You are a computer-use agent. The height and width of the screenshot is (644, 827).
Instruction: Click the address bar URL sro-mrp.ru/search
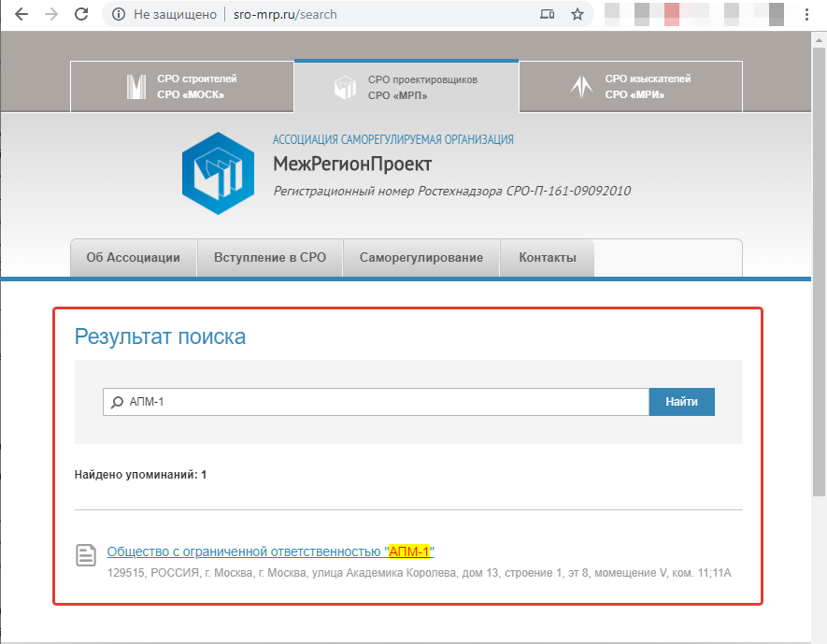tap(285, 14)
